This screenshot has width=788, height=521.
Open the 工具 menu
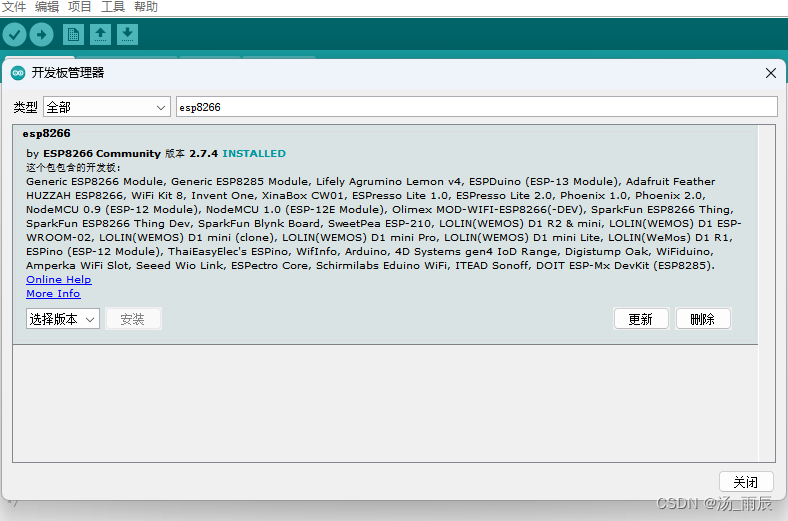[x=113, y=7]
